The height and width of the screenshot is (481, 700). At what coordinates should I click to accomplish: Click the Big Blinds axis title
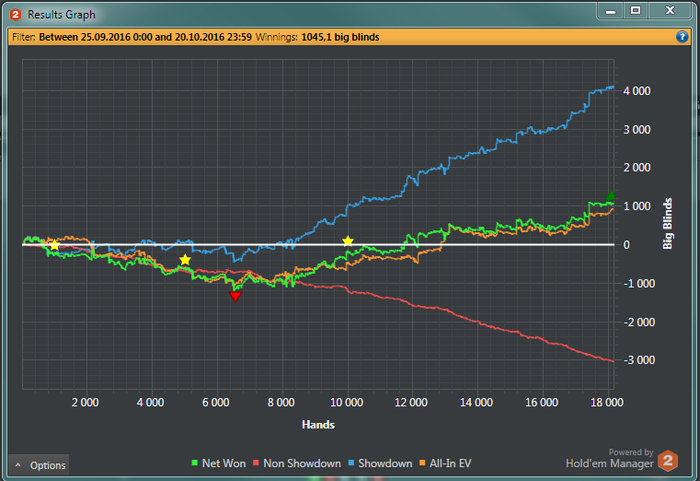pos(667,223)
